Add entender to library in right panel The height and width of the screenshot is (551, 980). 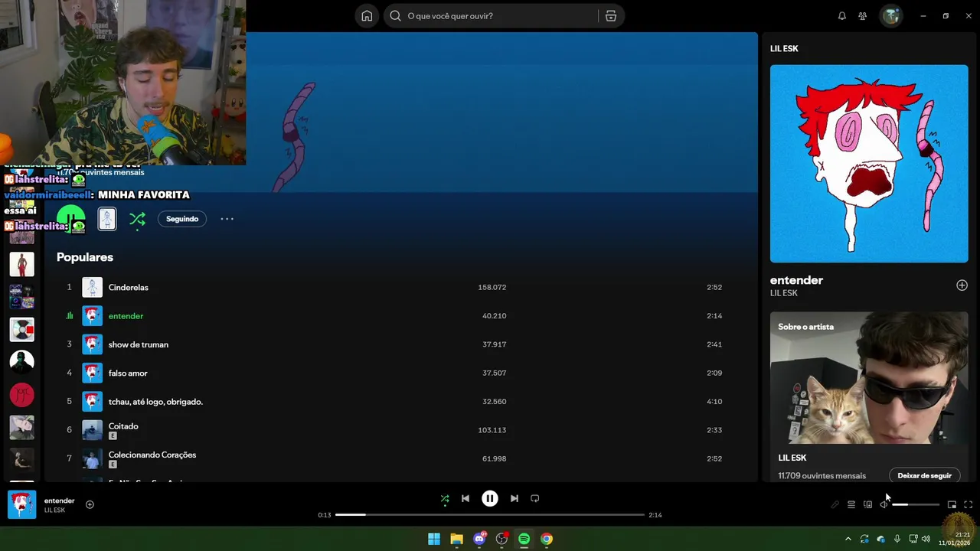[962, 285]
